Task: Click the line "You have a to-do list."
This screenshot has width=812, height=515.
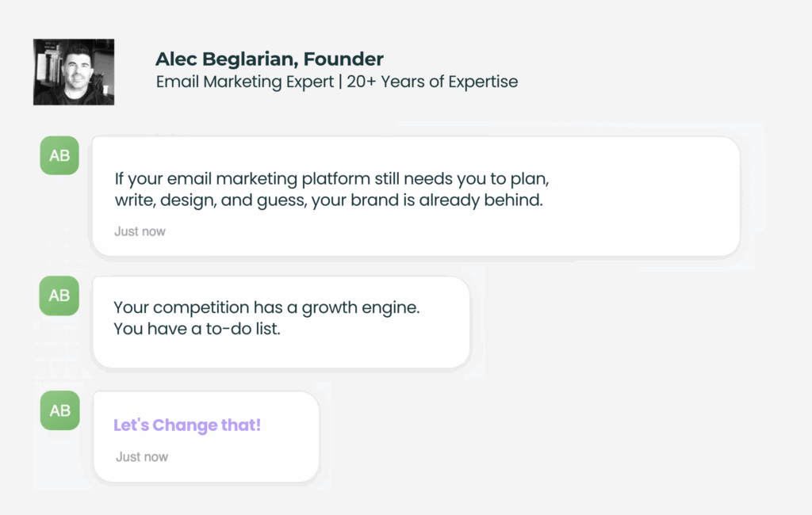Action: [x=197, y=329]
